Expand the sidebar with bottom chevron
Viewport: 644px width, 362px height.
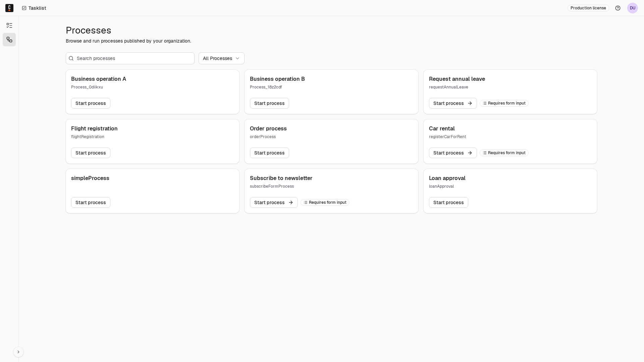click(x=18, y=352)
